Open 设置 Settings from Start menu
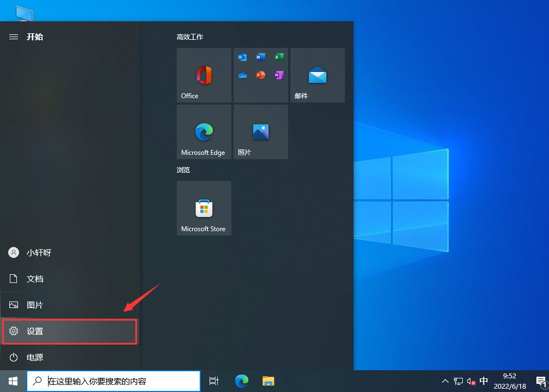Screen dimensions: 549x392 point(70,331)
